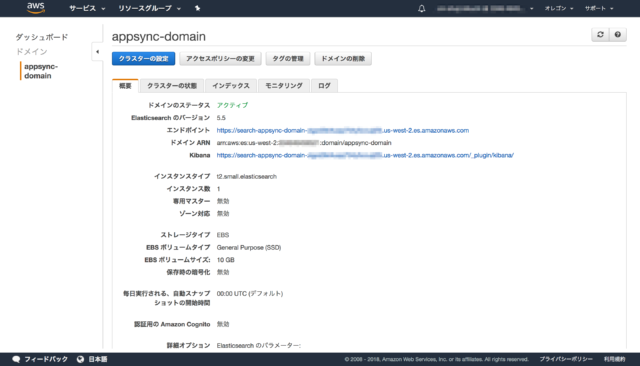Open フィードバック in footer
This screenshot has height=366, width=640.
click(x=45, y=359)
